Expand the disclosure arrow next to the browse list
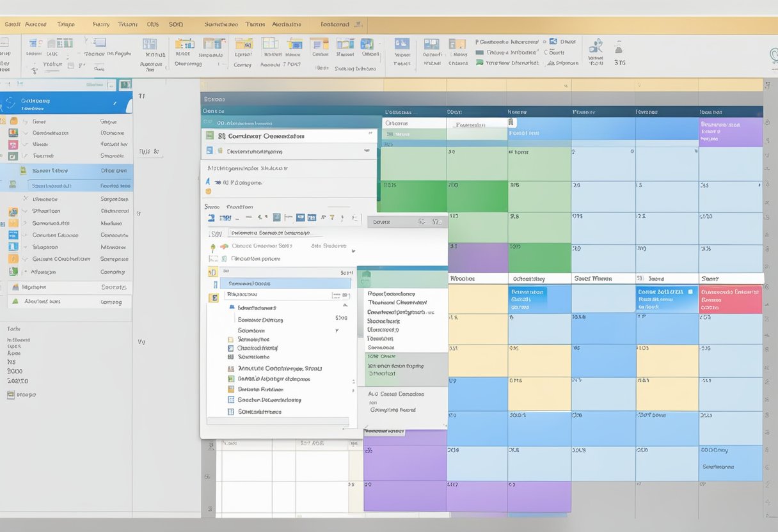This screenshot has width=778, height=532. tap(344, 305)
